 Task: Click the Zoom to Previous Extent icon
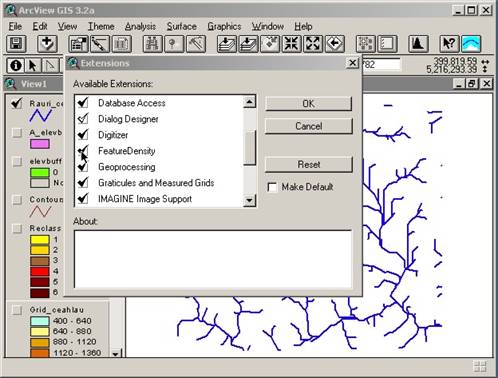334,44
